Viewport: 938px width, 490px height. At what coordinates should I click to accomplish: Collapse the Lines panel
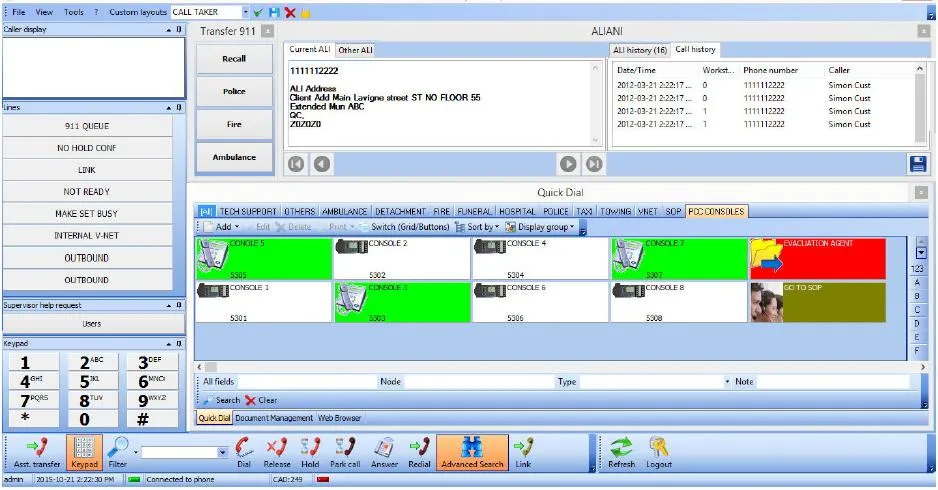point(169,108)
